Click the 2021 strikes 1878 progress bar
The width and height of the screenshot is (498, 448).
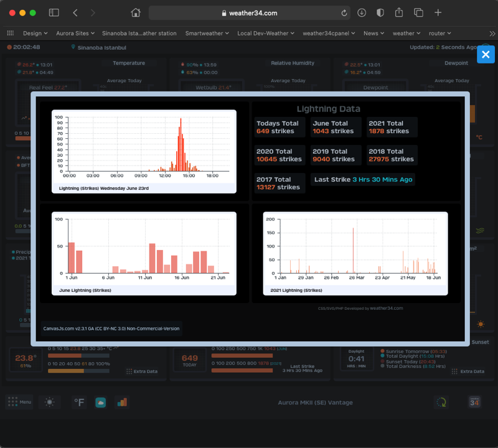[x=242, y=370]
